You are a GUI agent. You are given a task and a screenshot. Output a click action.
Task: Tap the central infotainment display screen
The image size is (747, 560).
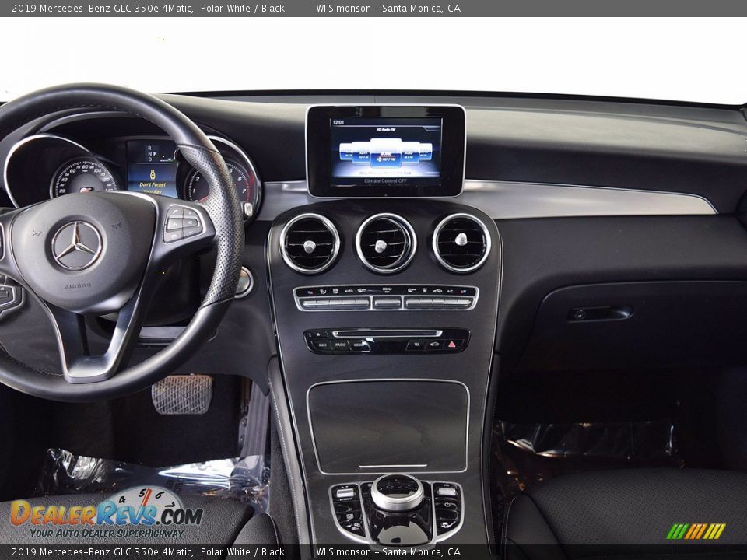point(385,149)
